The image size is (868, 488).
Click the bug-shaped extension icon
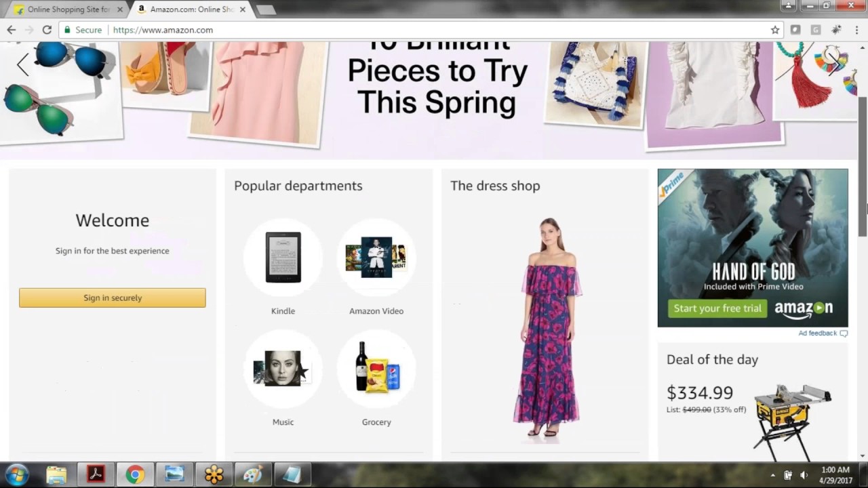click(837, 30)
